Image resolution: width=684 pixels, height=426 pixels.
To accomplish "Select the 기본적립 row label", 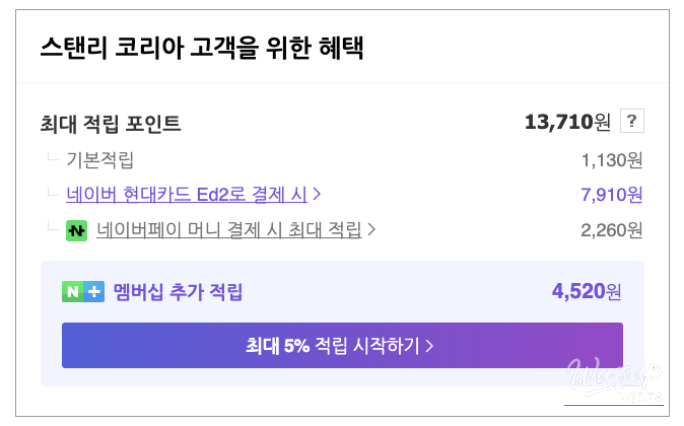I will click(100, 159).
